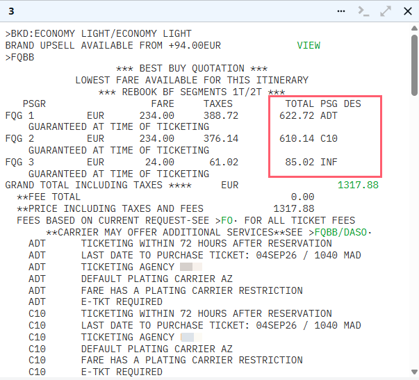Viewport: 419px width, 380px height.
Task: Click the green 1317.88 grand total
Action: 358,185
